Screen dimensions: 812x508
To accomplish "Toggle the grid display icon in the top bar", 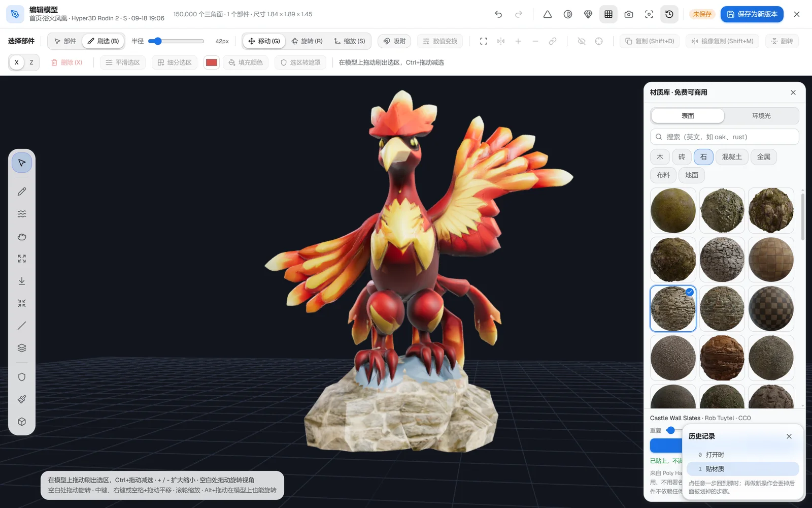I will tap(608, 14).
